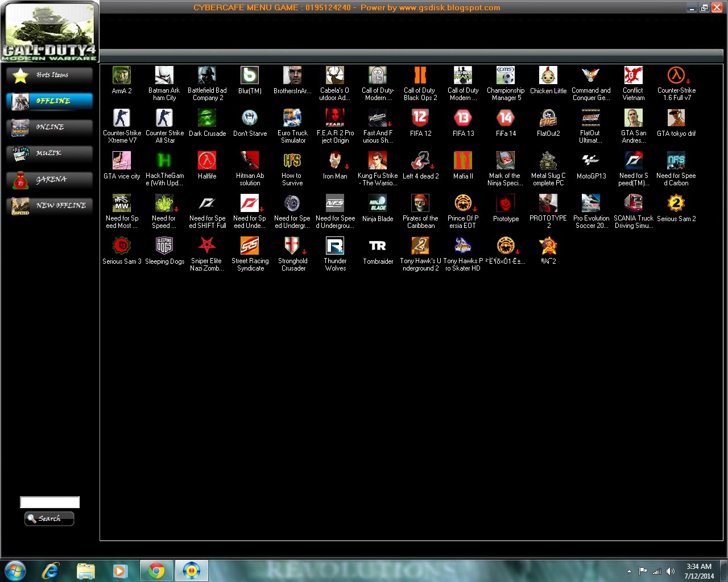The height and width of the screenshot is (582, 728).
Task: Show hidden system tray icons
Action: pyautogui.click(x=629, y=571)
